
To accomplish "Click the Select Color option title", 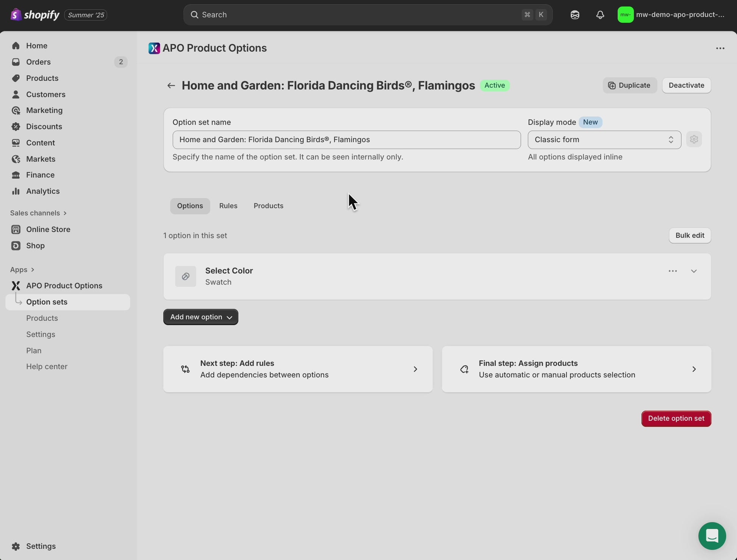I will coord(229,271).
